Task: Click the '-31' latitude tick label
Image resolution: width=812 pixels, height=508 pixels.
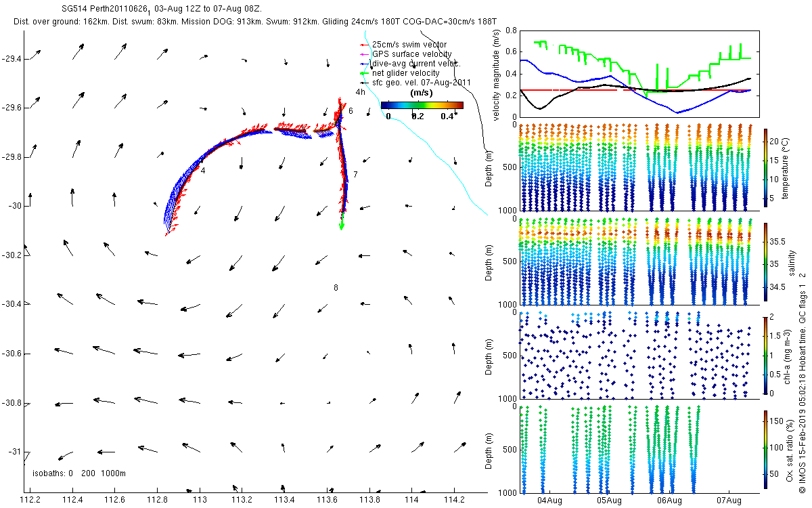Action: [x=14, y=452]
